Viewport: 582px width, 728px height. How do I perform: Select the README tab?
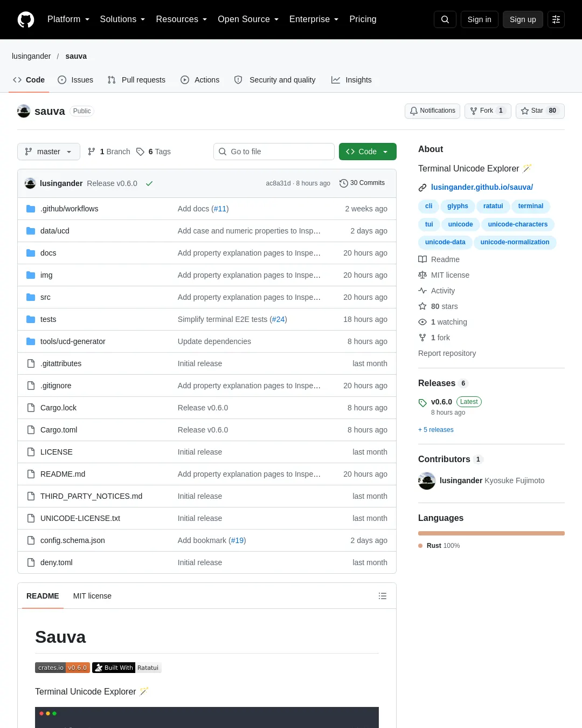click(43, 596)
